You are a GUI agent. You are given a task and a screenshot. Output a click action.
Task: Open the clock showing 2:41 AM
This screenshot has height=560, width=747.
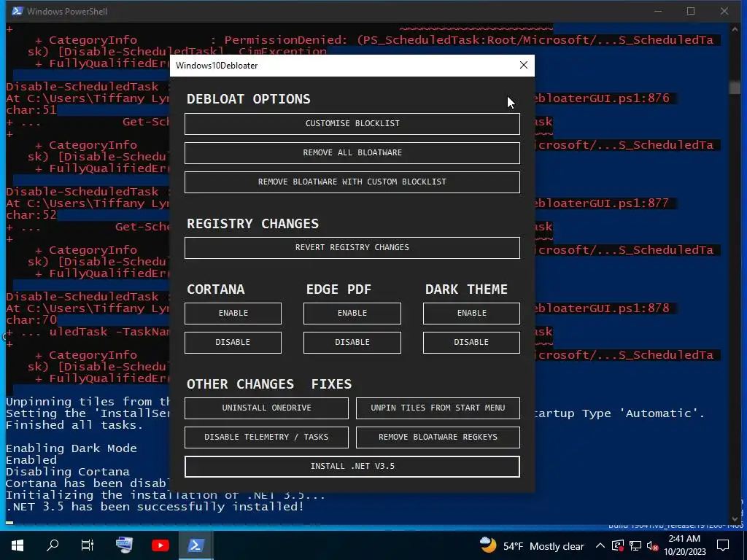coord(684,545)
